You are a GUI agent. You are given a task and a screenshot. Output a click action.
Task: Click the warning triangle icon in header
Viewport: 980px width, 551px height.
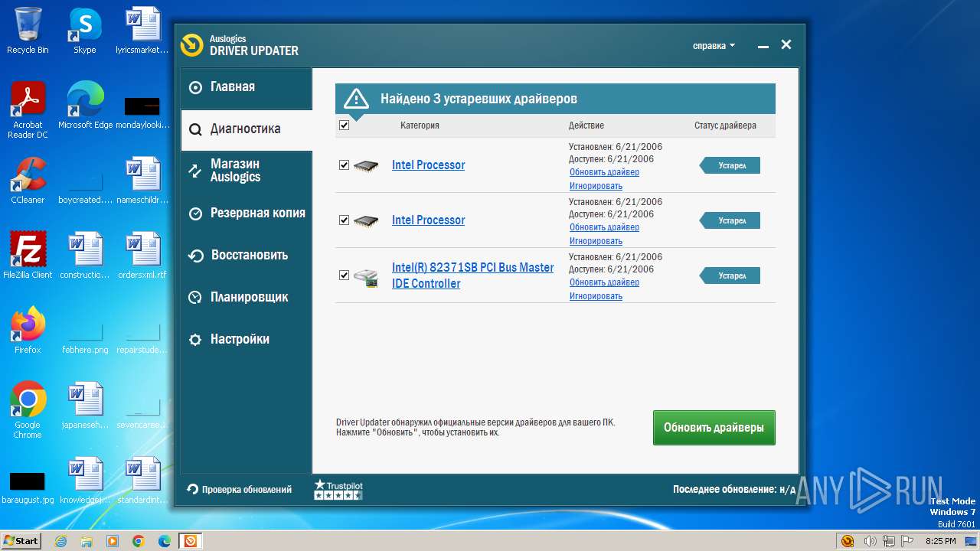pyautogui.click(x=356, y=99)
